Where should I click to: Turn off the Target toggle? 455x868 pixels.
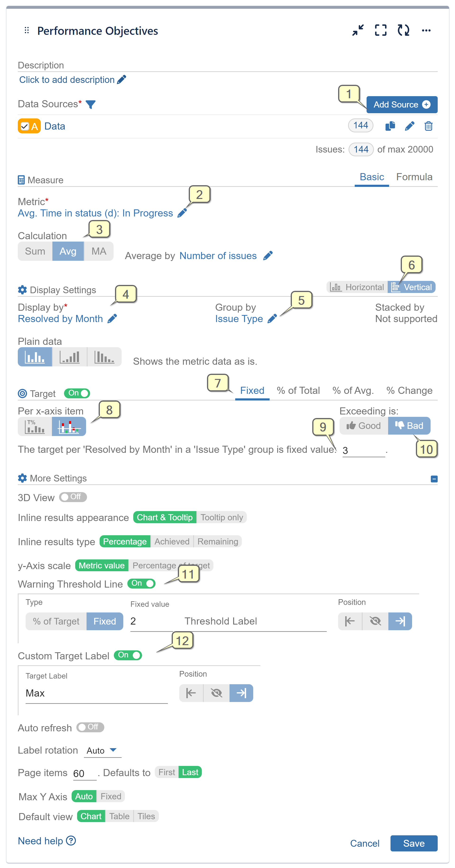pos(77,393)
